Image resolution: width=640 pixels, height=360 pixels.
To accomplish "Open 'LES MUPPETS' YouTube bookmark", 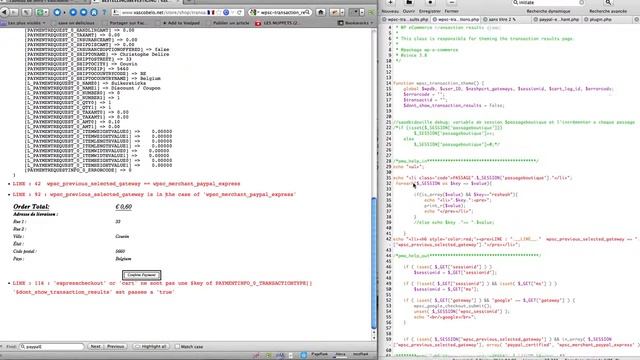I will click(278, 23).
